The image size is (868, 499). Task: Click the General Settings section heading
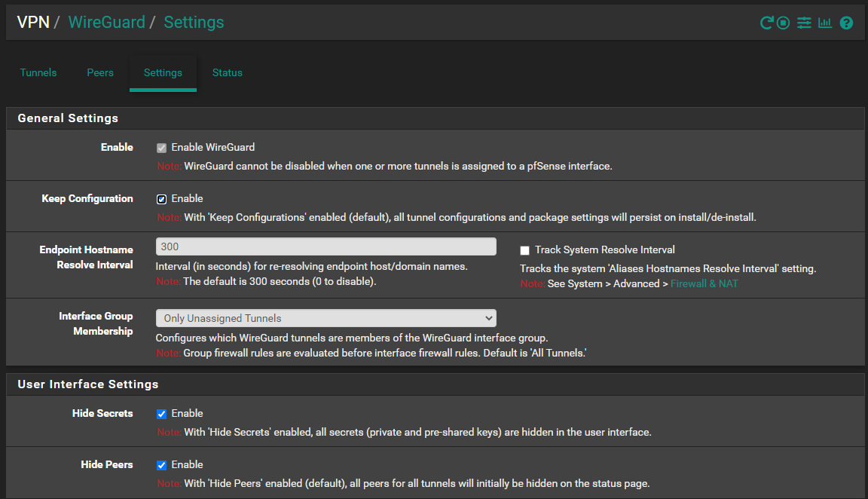click(68, 118)
